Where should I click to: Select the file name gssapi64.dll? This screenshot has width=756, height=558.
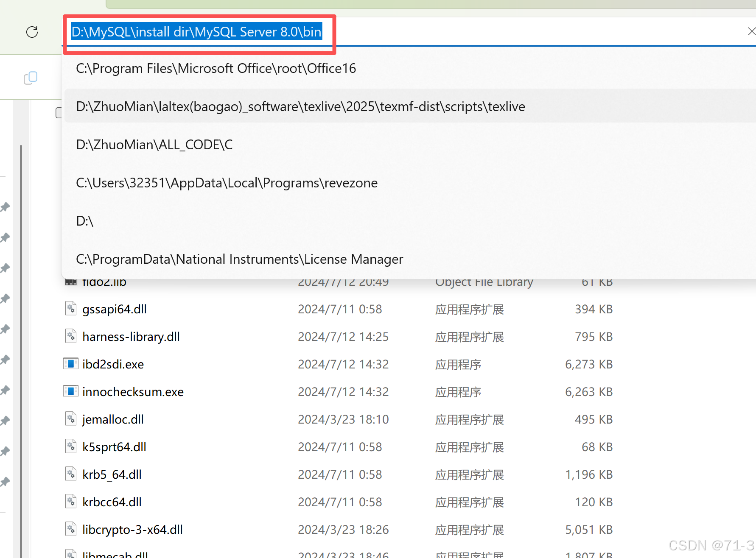(115, 309)
